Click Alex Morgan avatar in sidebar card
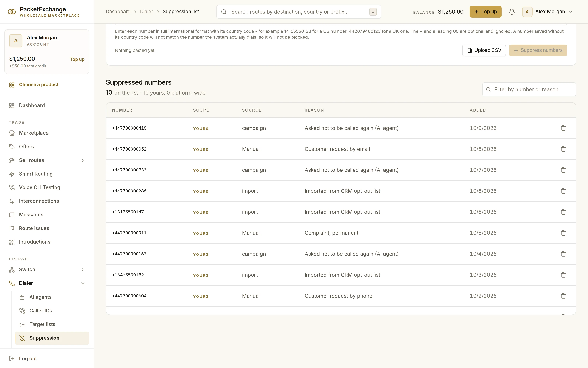This screenshot has width=588, height=368. pos(16,41)
